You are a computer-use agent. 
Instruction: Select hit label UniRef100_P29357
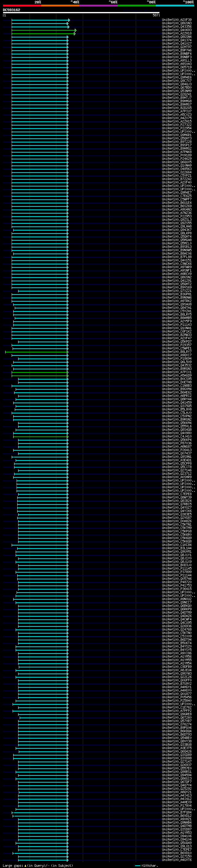pyautogui.click(x=177, y=345)
